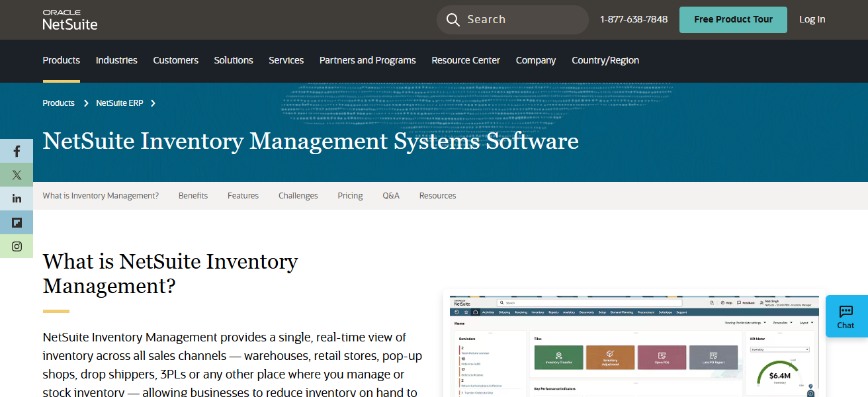This screenshot has width=868, height=397.
Task: Jump to the Pricing section
Action: (350, 196)
